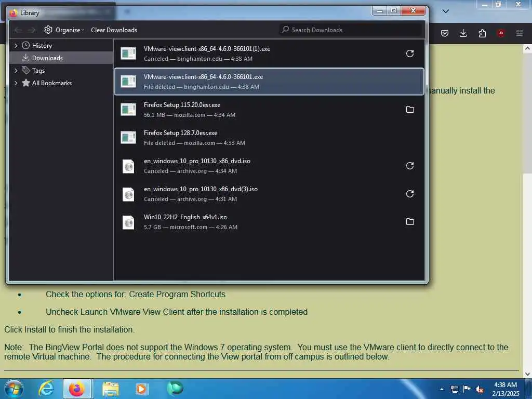Switch to Firefox taskbar button
This screenshot has height=399, width=532.
[x=77, y=389]
